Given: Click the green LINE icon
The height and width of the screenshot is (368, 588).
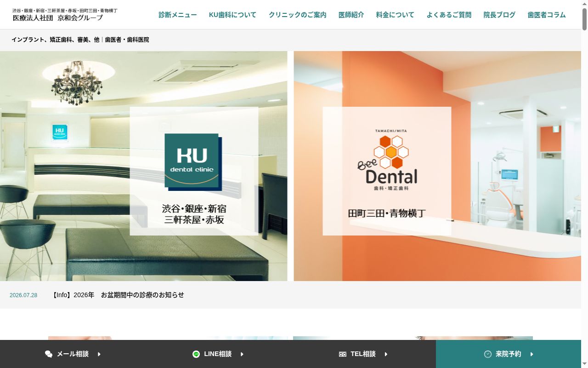Looking at the screenshot, I should point(196,354).
